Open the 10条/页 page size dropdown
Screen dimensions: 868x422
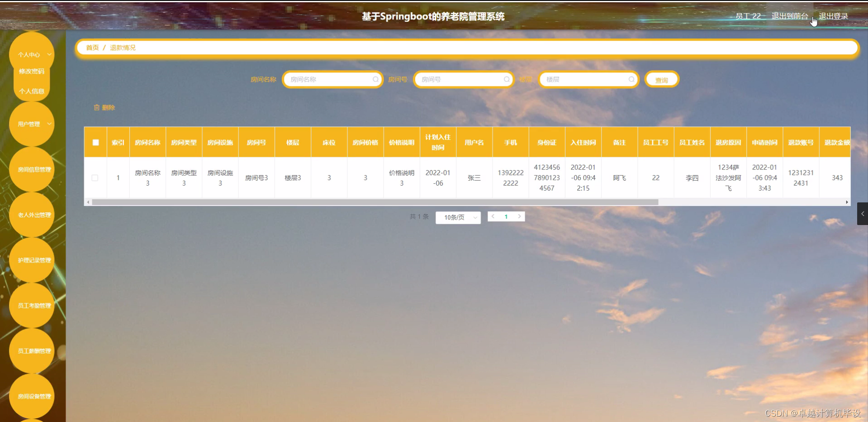(x=458, y=217)
